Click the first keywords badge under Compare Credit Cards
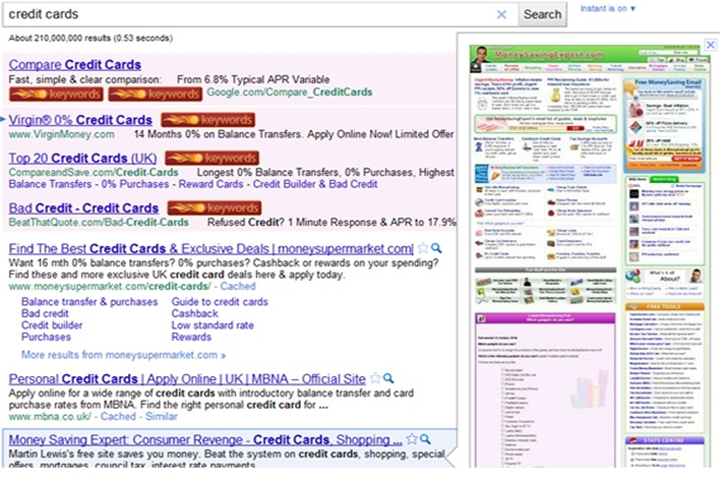 [x=55, y=94]
